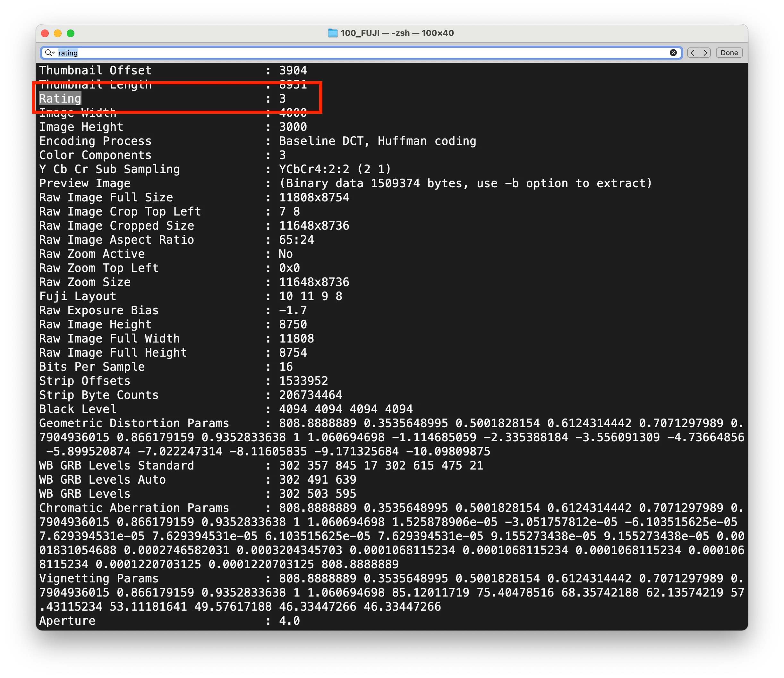Click the Encoding Process value text

377,141
